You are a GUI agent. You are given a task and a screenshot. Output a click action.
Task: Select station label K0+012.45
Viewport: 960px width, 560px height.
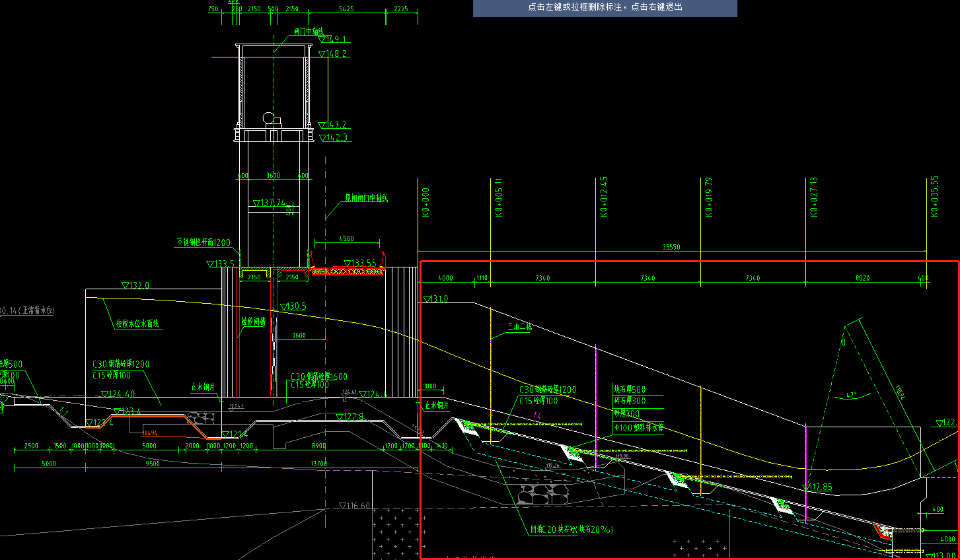click(604, 197)
